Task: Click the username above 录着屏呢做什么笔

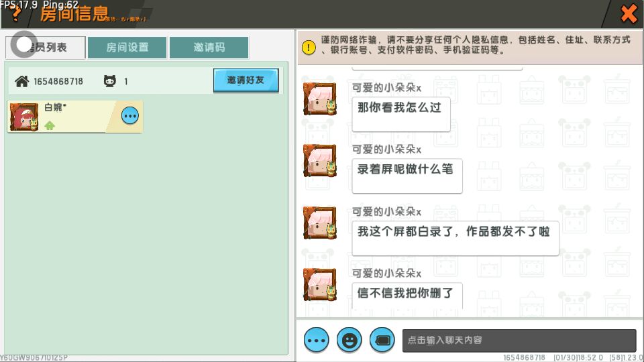Action: (x=386, y=149)
